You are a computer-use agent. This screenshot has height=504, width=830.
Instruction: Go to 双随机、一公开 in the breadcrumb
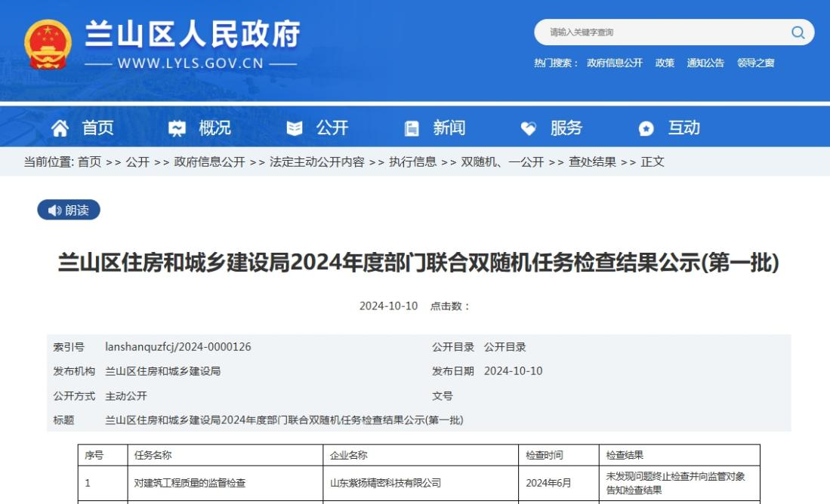coord(502,161)
